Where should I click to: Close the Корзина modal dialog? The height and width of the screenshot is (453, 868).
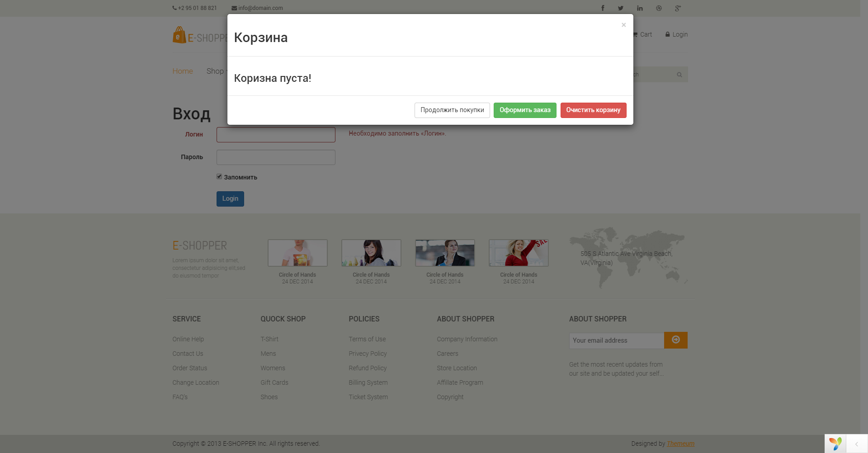(623, 25)
